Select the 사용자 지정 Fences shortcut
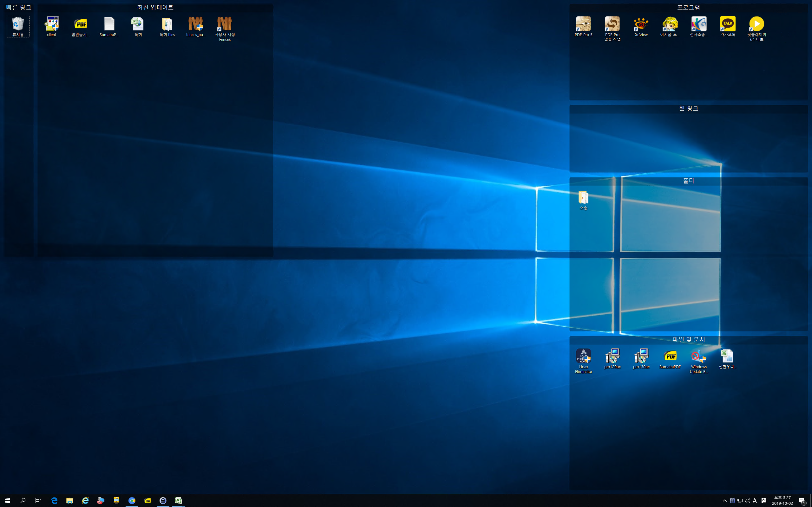Viewport: 812px width, 507px height. pyautogui.click(x=225, y=28)
